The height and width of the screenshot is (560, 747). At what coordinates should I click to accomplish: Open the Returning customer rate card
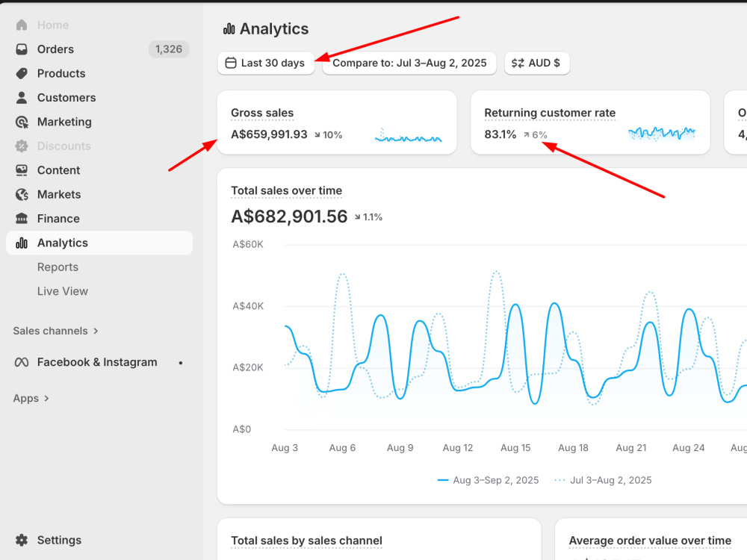pos(590,122)
